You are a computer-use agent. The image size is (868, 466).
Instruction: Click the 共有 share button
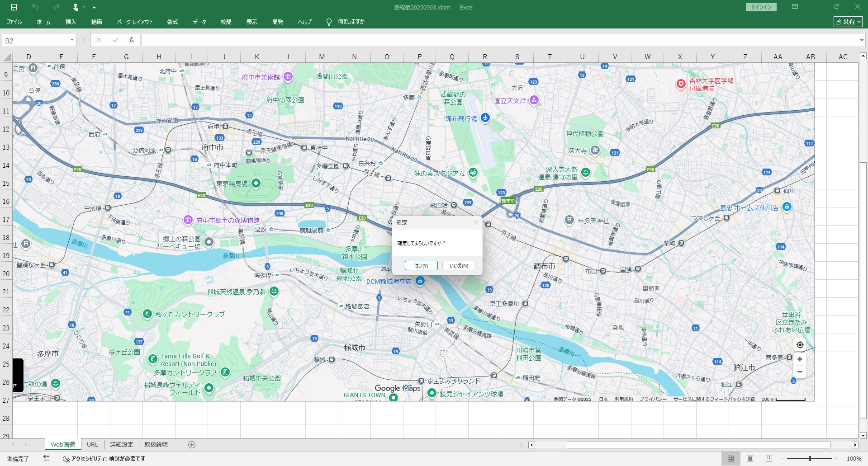click(848, 22)
